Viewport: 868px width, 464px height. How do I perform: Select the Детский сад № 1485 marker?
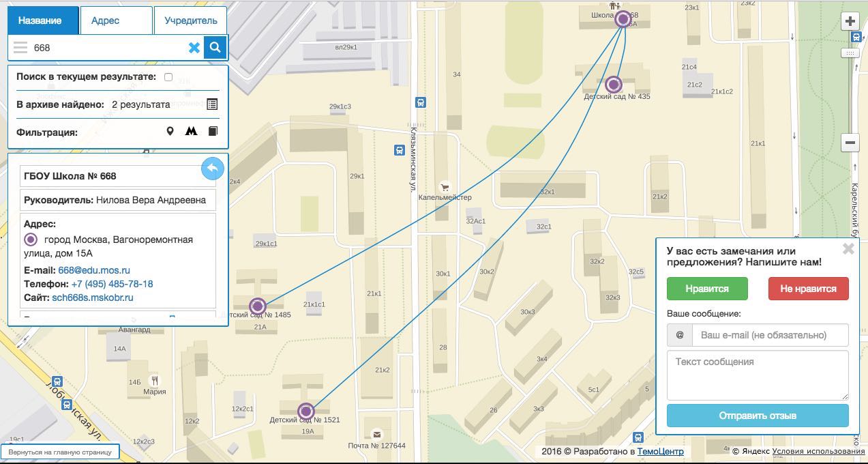tap(257, 306)
